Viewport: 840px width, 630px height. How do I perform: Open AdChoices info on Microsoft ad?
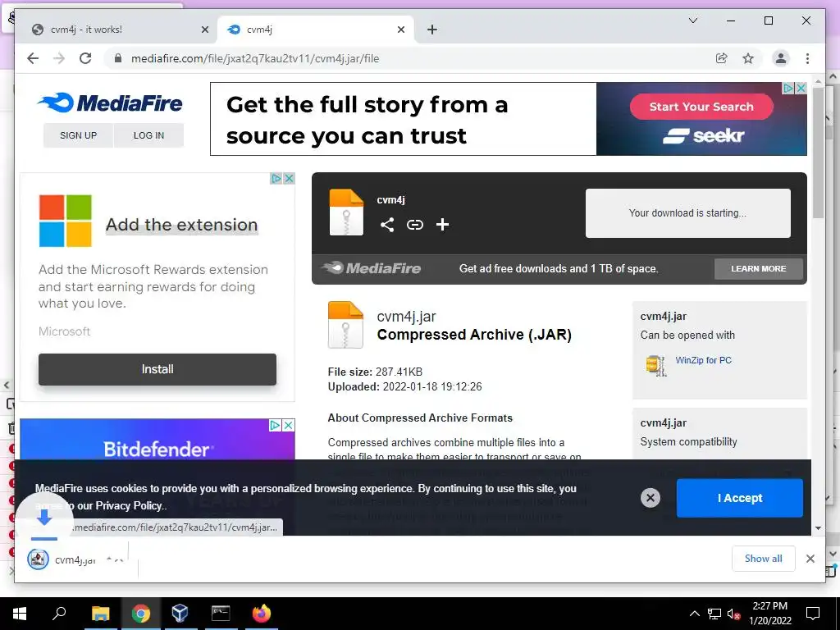[276, 178]
